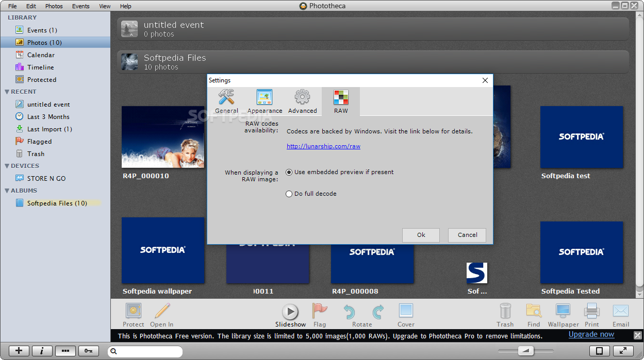
Task: Select Use embedded preview if present
Action: (339, 172)
